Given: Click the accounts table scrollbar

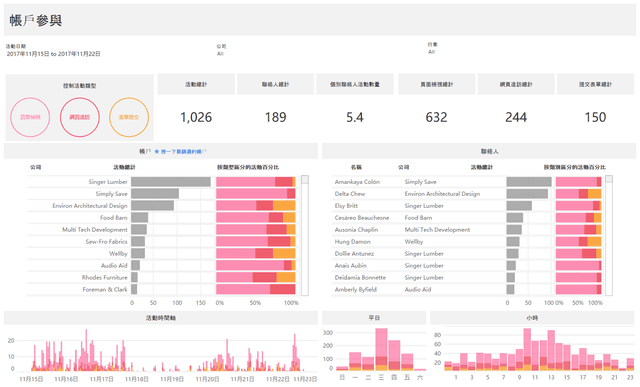Looking at the screenshot, I should [x=304, y=236].
